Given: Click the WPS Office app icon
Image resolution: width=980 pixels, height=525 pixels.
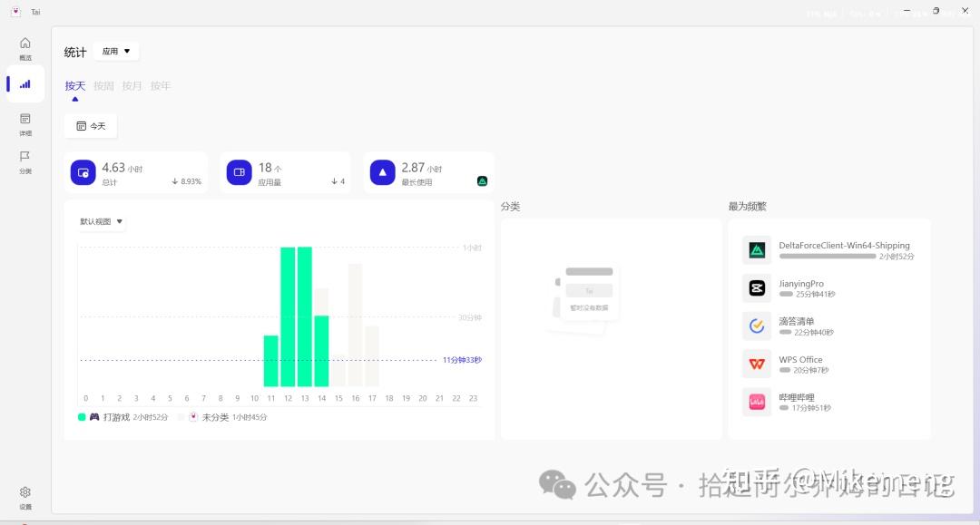Looking at the screenshot, I should pos(757,364).
